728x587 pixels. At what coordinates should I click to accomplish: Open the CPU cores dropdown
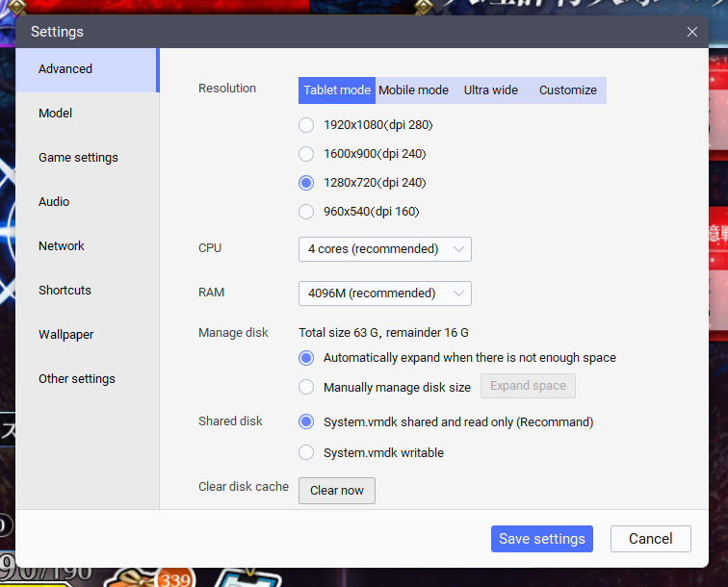(x=385, y=249)
